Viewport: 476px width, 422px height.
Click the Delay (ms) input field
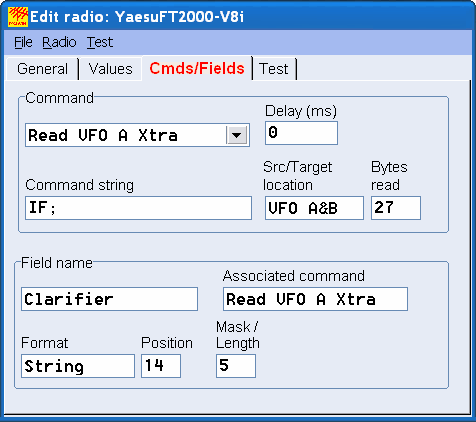click(x=301, y=133)
